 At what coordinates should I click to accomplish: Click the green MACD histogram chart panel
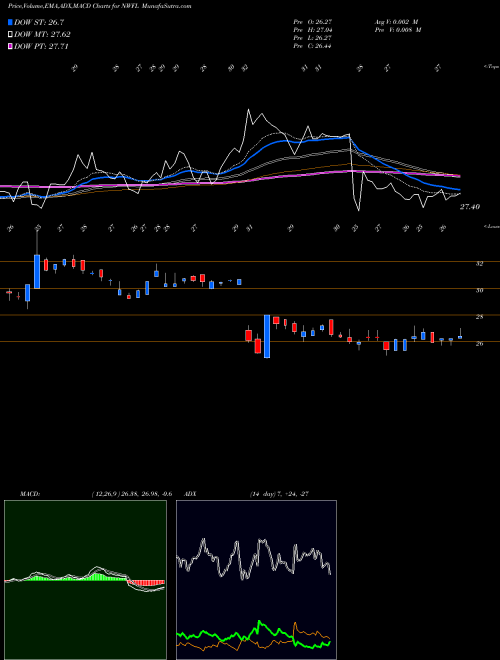coord(85,580)
